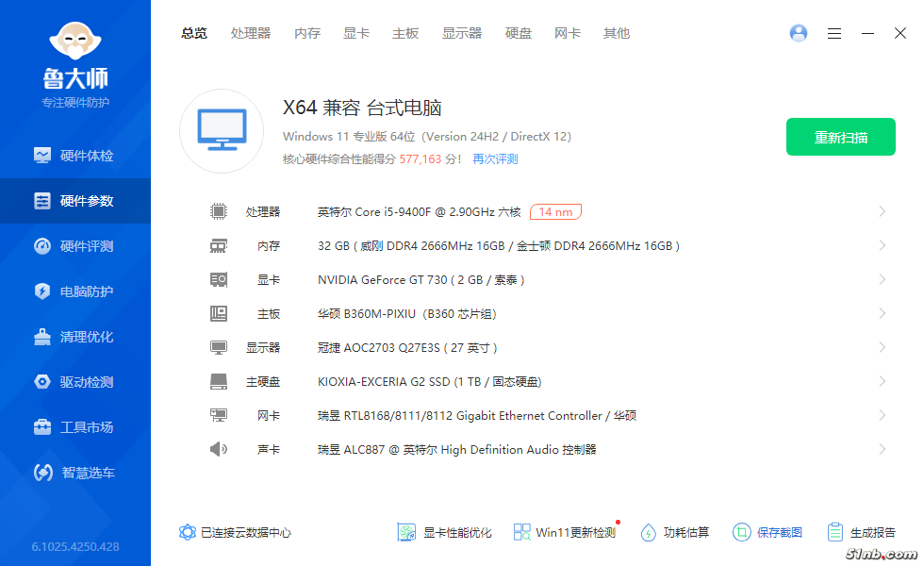Viewport: 924px width, 566px height.
Task: Expand the 网卡 row chevron
Action: click(883, 415)
